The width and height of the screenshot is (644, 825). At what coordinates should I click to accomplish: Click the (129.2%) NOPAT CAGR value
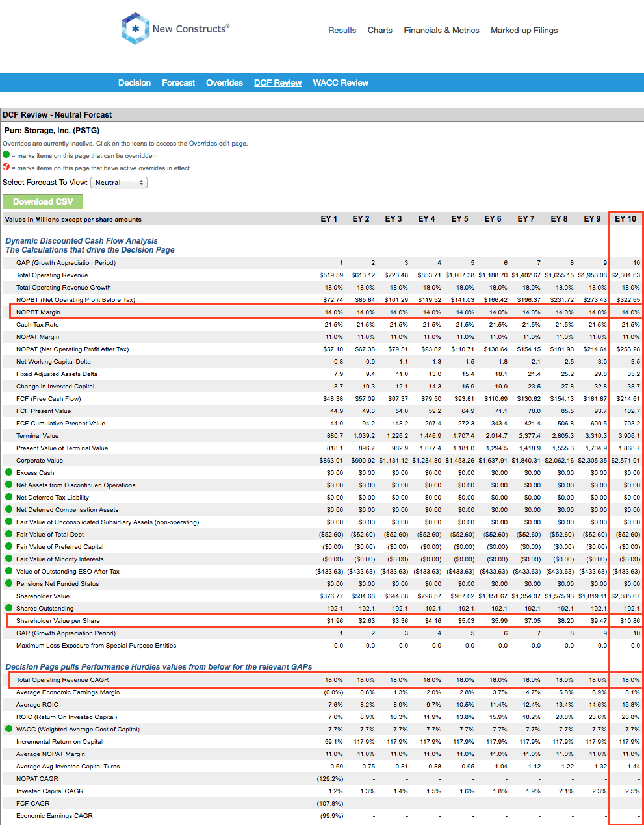(330, 779)
